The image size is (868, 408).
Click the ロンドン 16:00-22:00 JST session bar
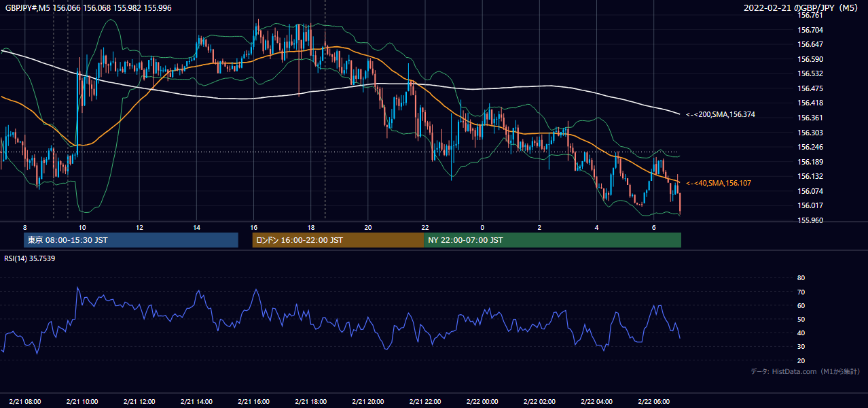pyautogui.click(x=338, y=240)
